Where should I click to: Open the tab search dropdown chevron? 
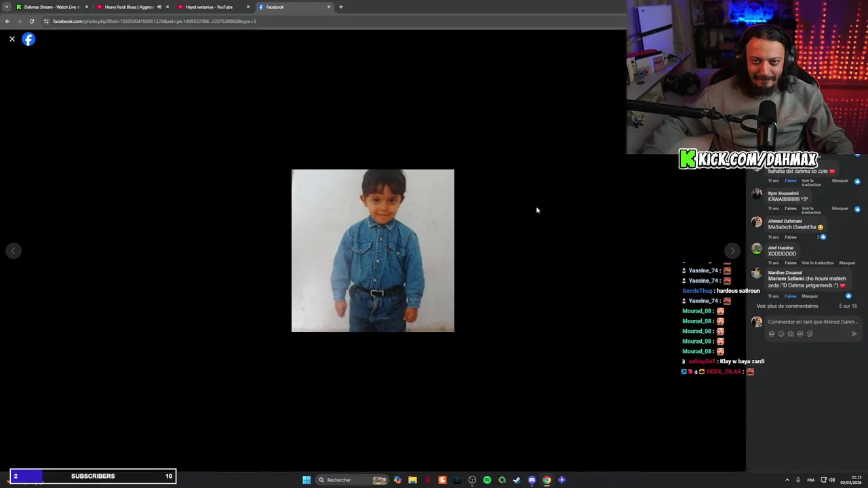pyautogui.click(x=6, y=7)
